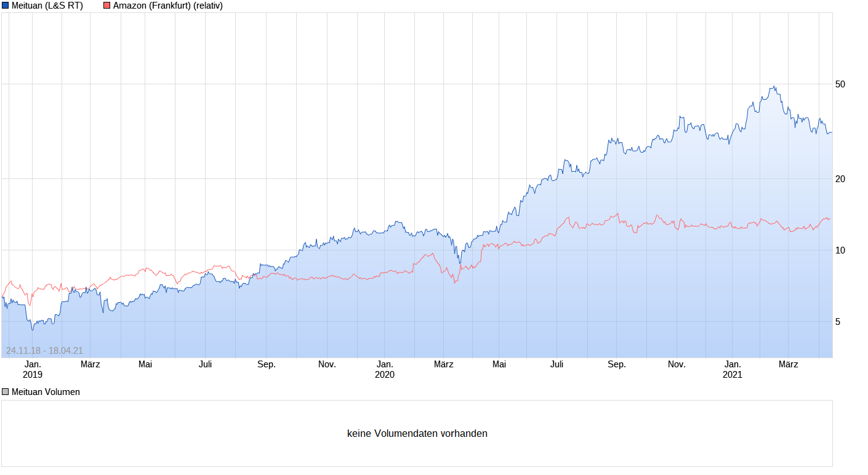Select the 'Jan. 2020' time axis label
Screen dimensions: 868x475
(x=385, y=369)
